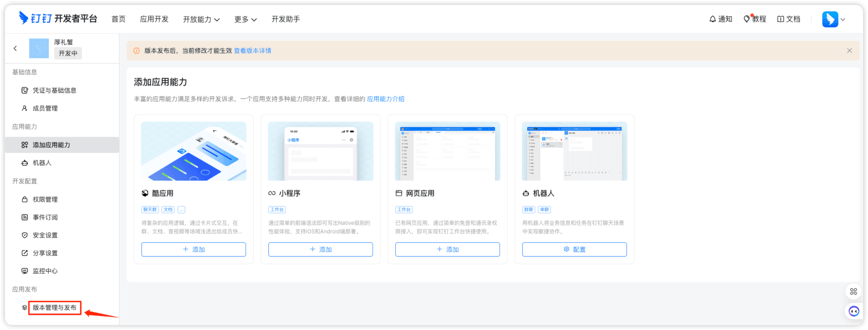Add the 酷应用 capability
Image resolution: width=868 pixels, height=330 pixels.
coord(194,250)
